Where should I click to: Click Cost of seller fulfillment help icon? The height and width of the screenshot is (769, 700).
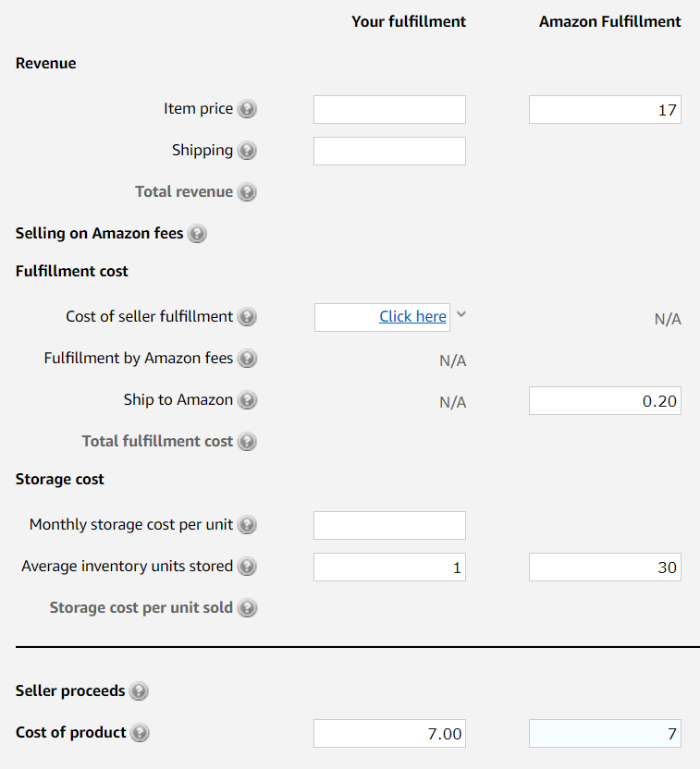click(x=247, y=317)
